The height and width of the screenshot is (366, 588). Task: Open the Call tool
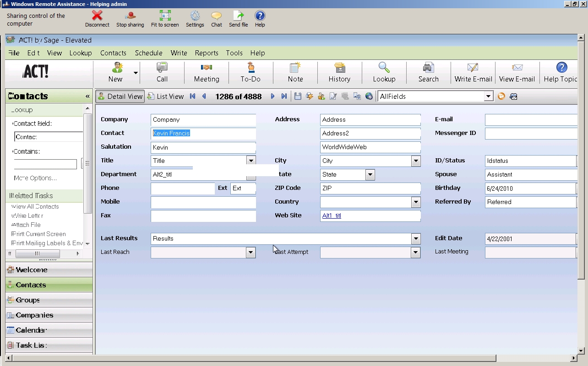coord(162,72)
